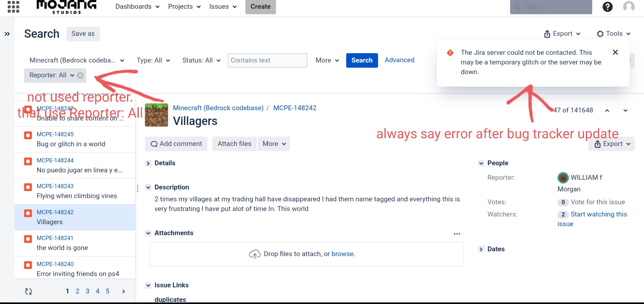Open the Status: All filter
The image size is (644, 304).
pyautogui.click(x=202, y=61)
